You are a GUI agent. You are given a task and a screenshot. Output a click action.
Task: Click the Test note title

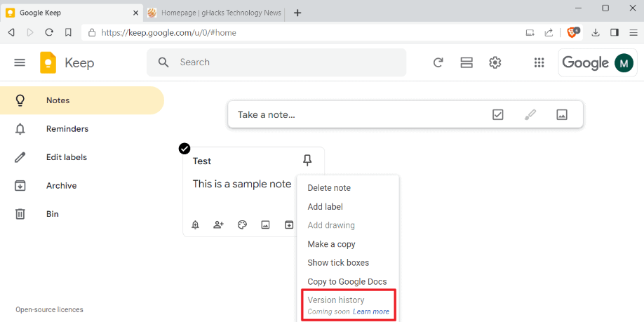[202, 161]
